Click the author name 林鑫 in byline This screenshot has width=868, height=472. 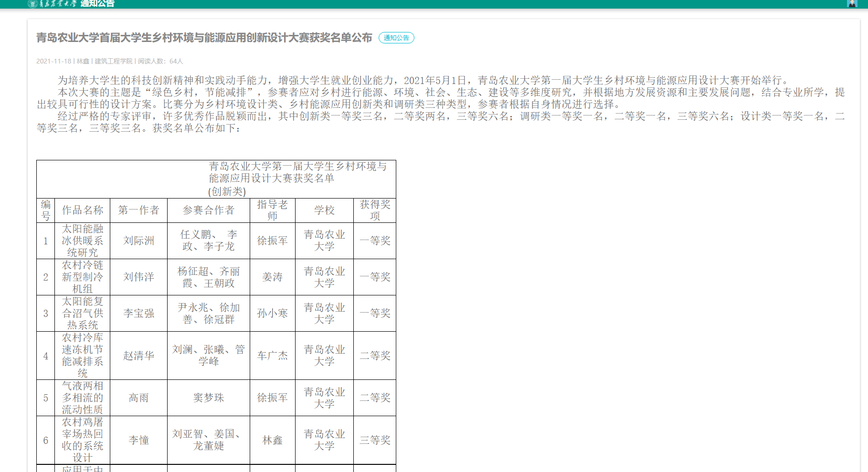click(83, 61)
